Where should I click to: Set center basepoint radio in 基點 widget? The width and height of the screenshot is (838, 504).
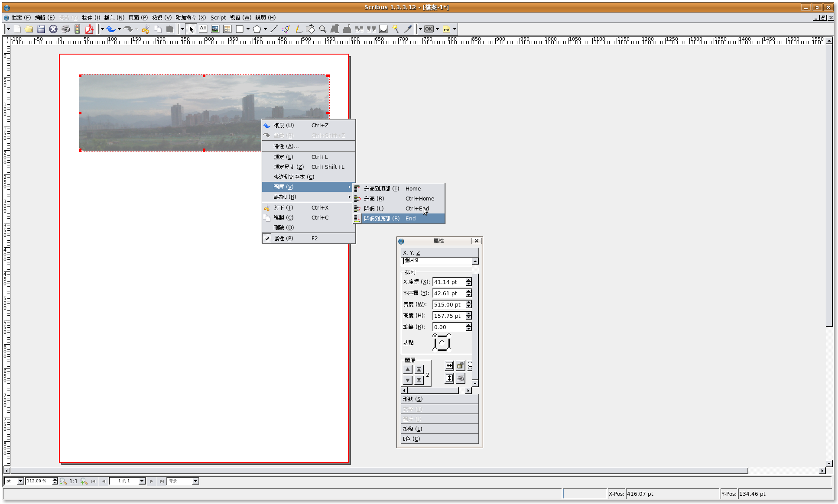442,342
